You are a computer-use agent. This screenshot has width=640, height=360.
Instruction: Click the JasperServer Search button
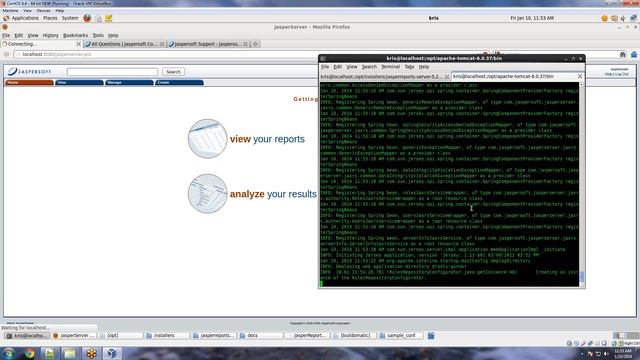[x=173, y=71]
